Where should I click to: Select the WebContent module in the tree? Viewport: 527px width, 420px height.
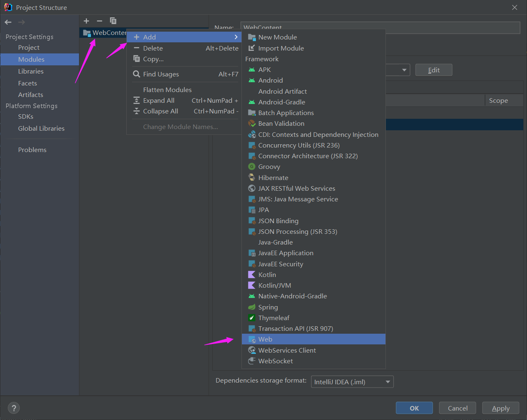[x=105, y=33]
